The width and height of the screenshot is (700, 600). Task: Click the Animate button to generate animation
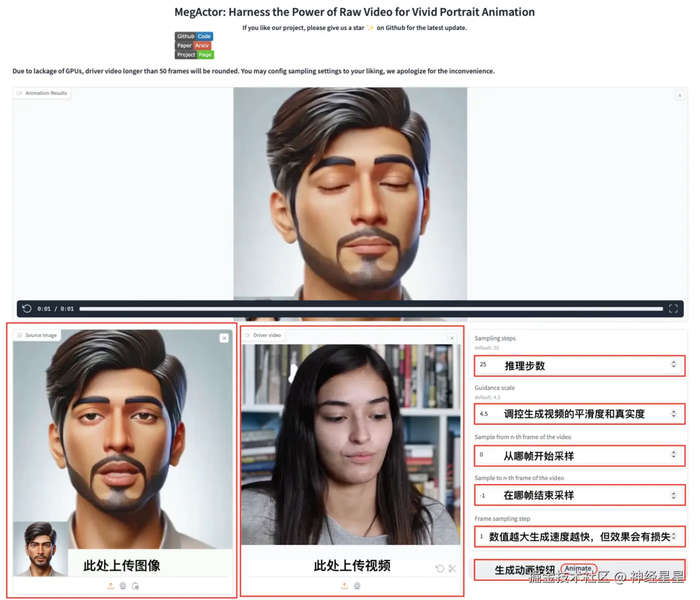tap(579, 568)
